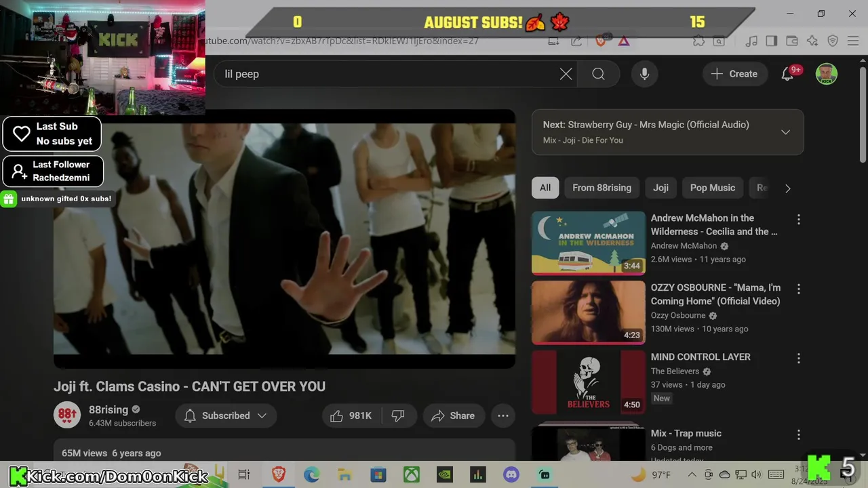Open options menu for Mix - Trap music
Screen dimensions: 868x488
point(798,435)
